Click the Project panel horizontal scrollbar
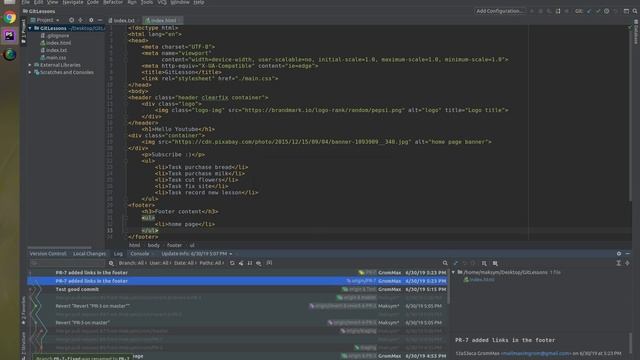The height and width of the screenshot is (360, 640). pos(60,247)
